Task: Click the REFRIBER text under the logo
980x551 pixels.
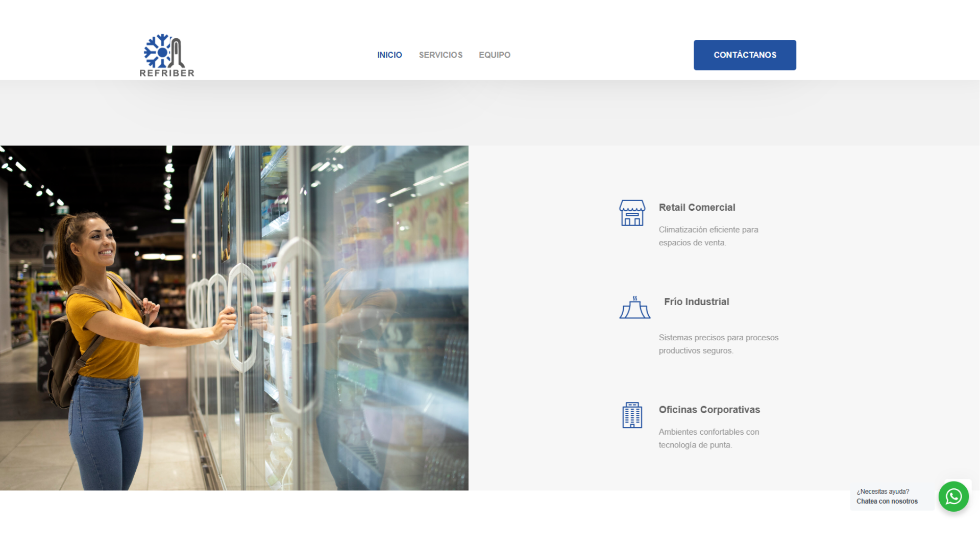Action: point(167,73)
